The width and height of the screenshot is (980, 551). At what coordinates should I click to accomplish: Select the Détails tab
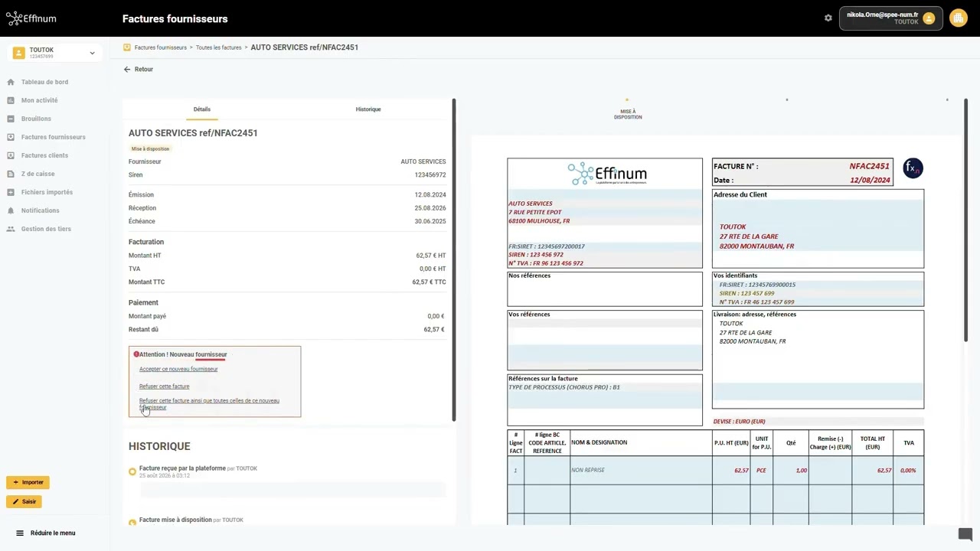(202, 109)
